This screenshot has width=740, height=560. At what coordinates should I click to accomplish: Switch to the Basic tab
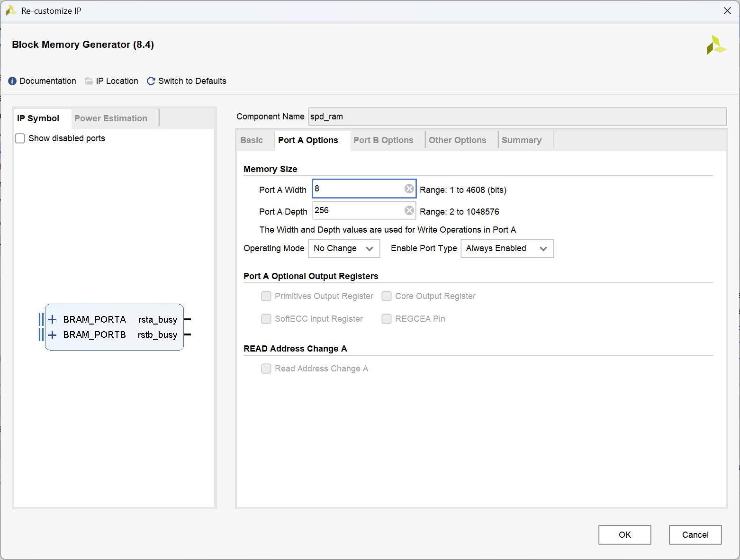coord(252,140)
